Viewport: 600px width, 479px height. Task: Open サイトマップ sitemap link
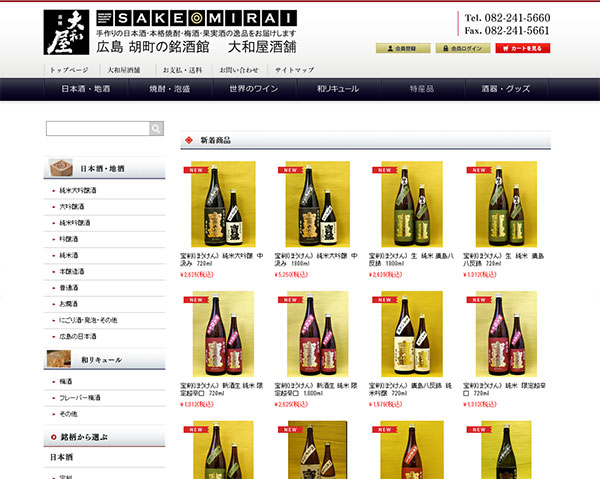coord(295,70)
